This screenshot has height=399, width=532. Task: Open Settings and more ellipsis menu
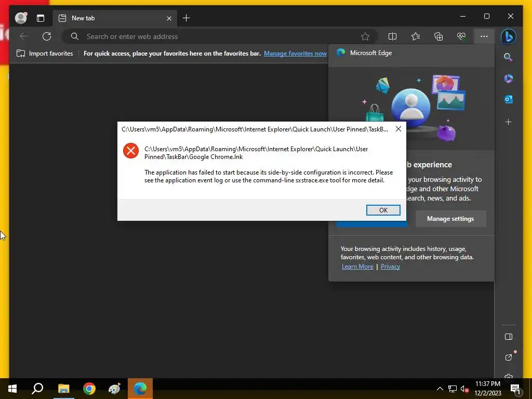[484, 36]
